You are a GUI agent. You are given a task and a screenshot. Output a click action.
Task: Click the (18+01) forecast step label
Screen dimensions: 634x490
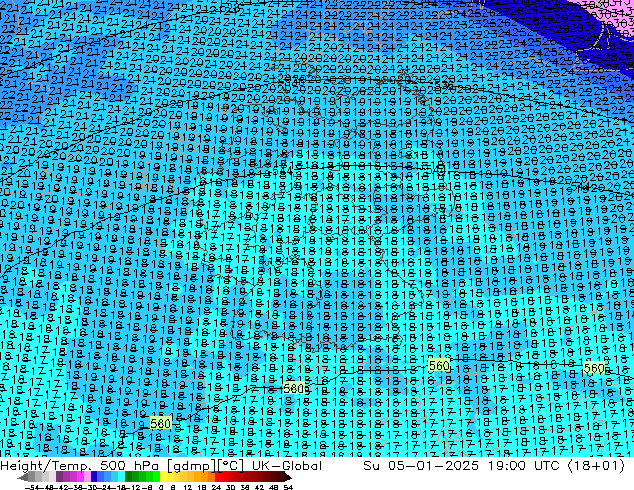click(596, 466)
